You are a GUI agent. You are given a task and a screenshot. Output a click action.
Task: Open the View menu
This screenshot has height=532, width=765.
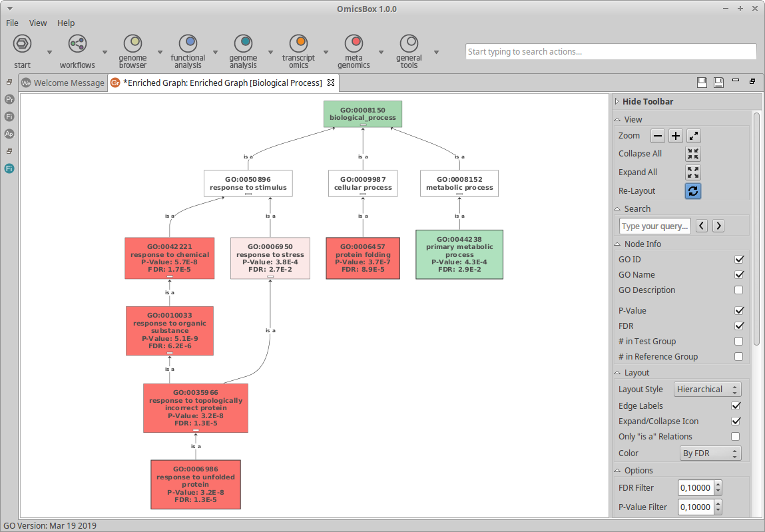pyautogui.click(x=38, y=23)
